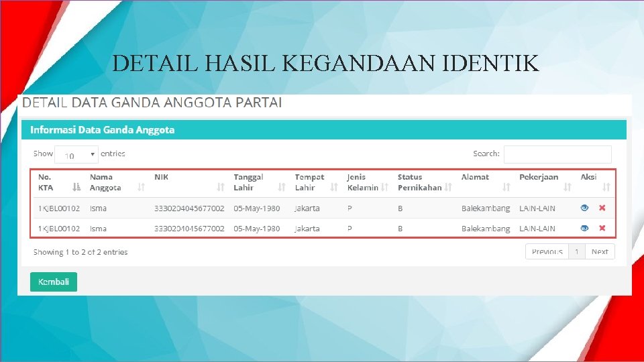The width and height of the screenshot is (644, 362).
Task: View details of second Isma row
Action: click(584, 228)
